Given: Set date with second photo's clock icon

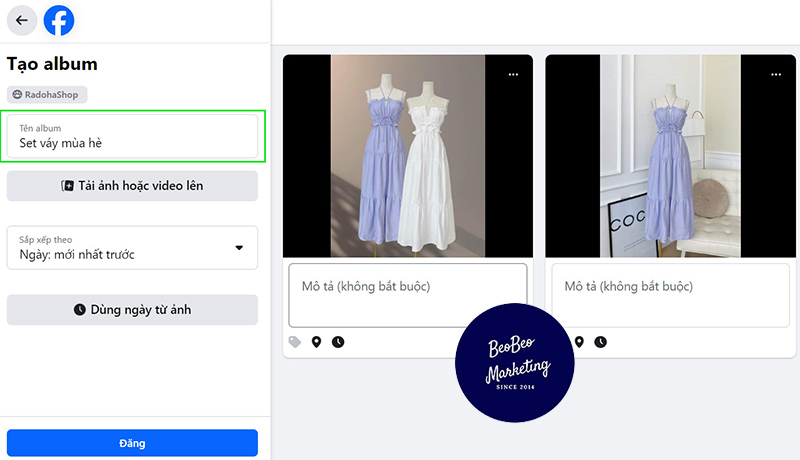Looking at the screenshot, I should [x=600, y=342].
